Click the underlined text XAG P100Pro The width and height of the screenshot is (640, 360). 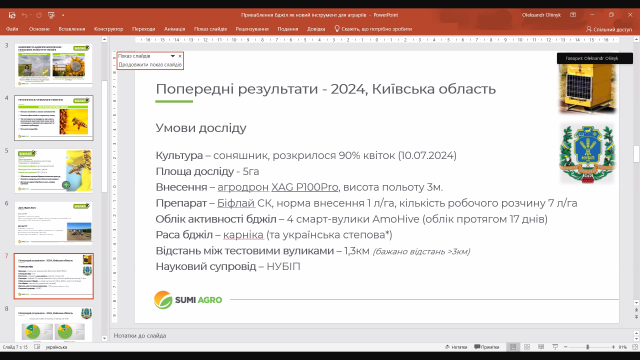(304, 187)
